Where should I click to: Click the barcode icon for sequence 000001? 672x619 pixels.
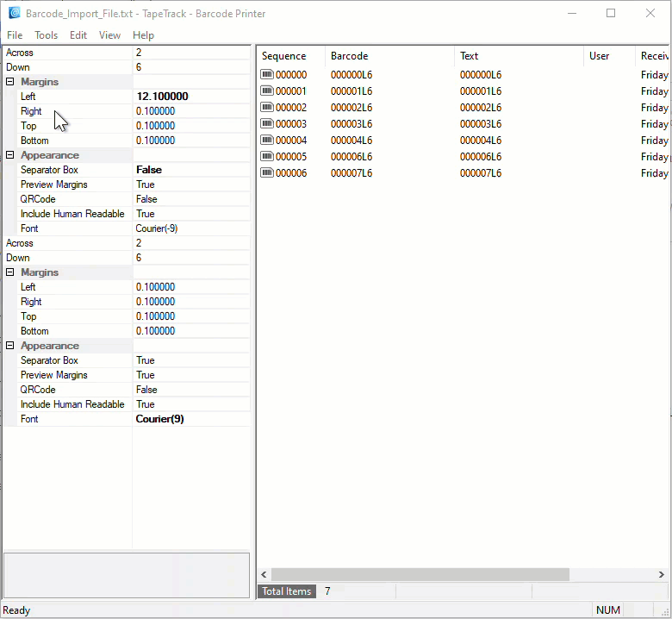pos(266,91)
